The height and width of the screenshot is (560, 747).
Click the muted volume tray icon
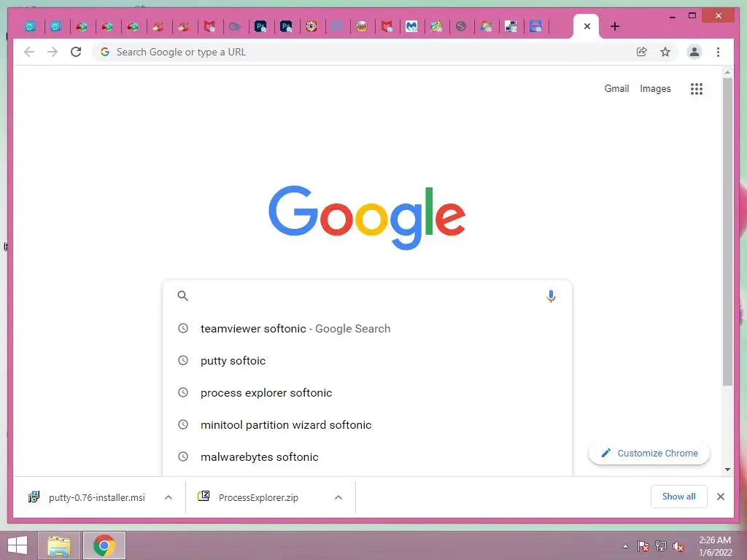[x=678, y=546]
